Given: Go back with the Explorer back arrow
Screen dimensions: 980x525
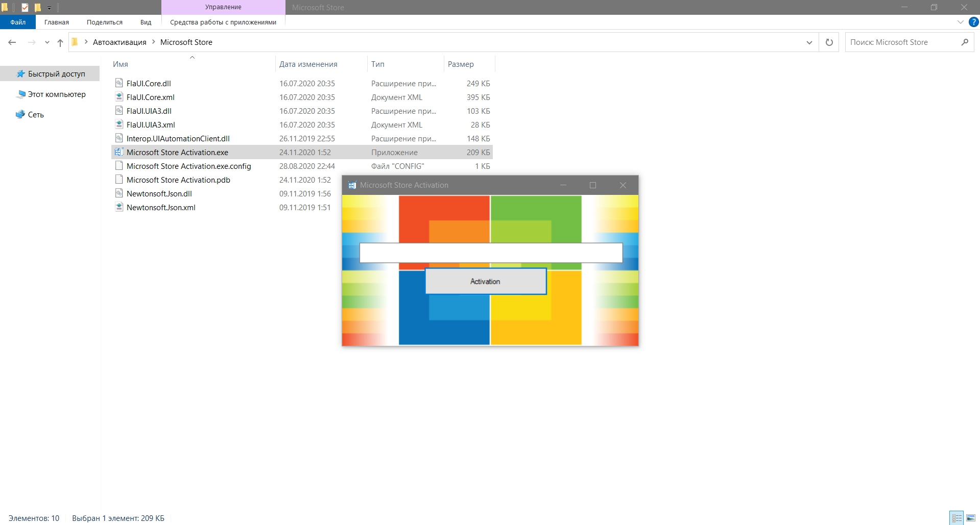Looking at the screenshot, I should click(x=12, y=42).
